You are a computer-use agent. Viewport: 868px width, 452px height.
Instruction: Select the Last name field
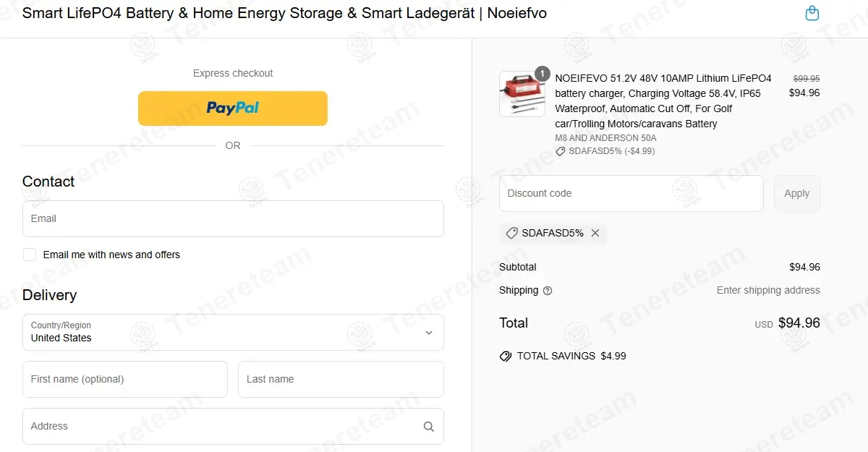(x=341, y=380)
